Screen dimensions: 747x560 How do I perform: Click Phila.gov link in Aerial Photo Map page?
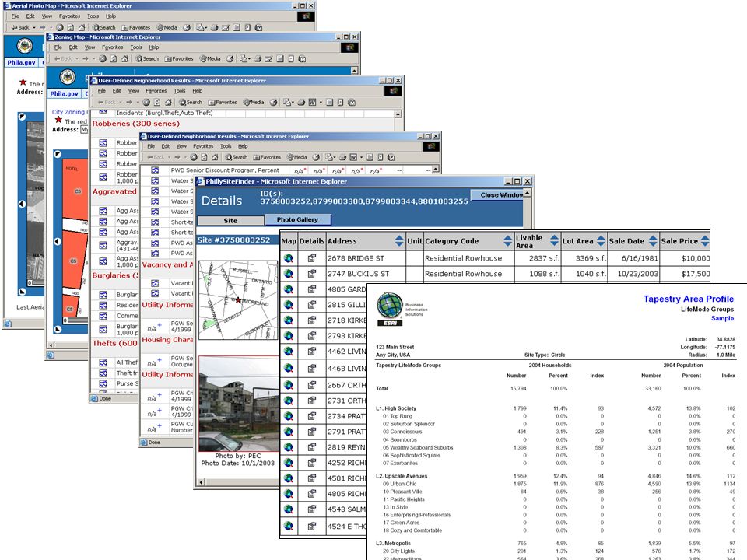(x=21, y=62)
